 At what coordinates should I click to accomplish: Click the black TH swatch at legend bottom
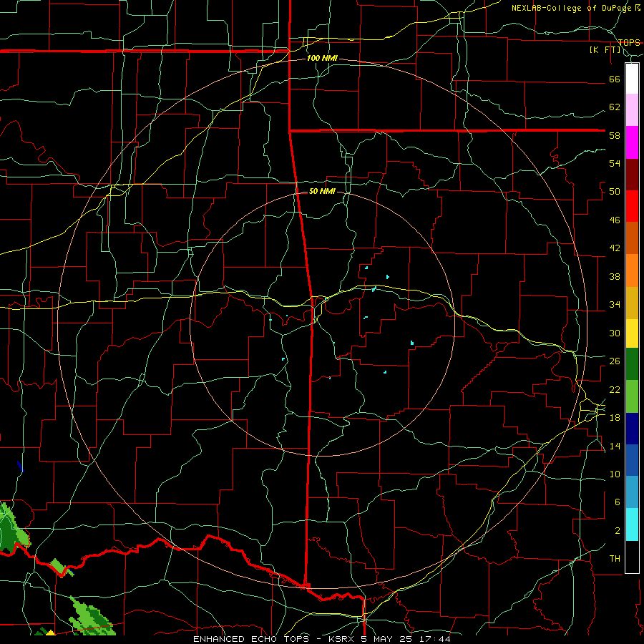coord(632,557)
